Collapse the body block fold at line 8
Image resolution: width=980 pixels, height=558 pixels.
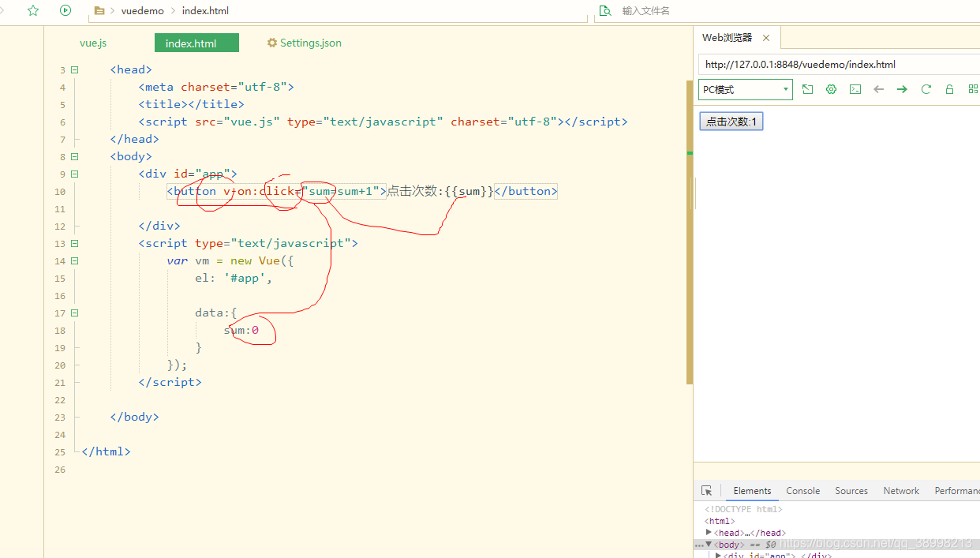pos(75,156)
